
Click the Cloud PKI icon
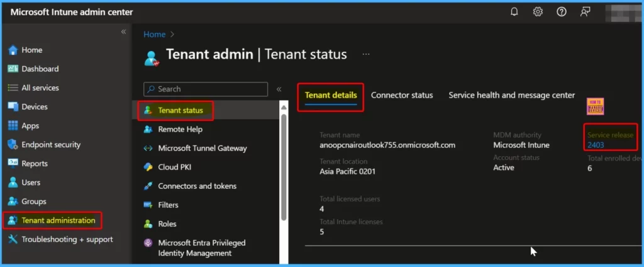(x=148, y=167)
